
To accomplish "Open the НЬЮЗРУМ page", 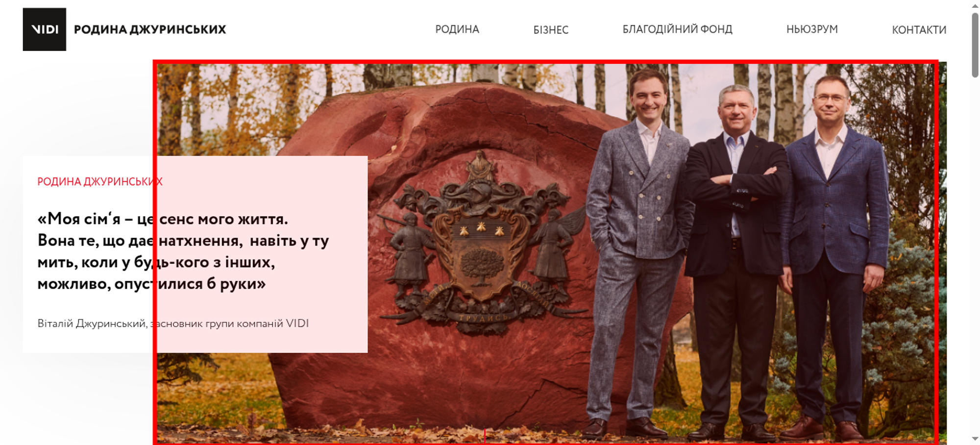I will (812, 29).
